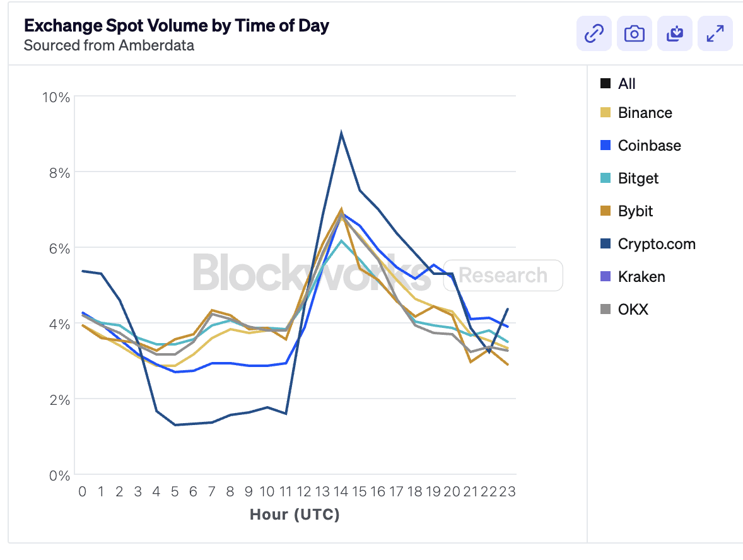
Task: Click the Crypto.com peak at hour 14
Action: click(x=341, y=131)
